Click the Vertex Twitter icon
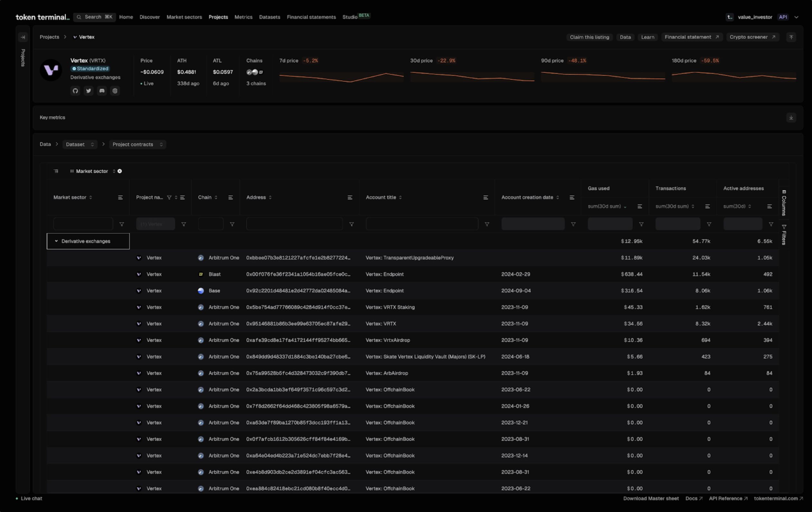Screen dimensions: 812x512 [x=88, y=91]
